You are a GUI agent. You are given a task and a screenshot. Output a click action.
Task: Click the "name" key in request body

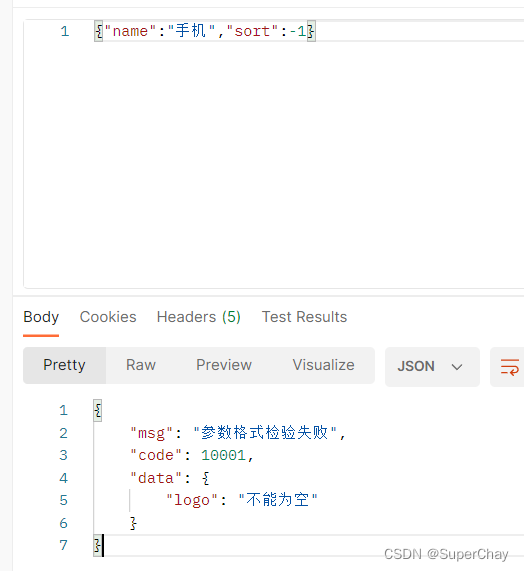pos(130,31)
